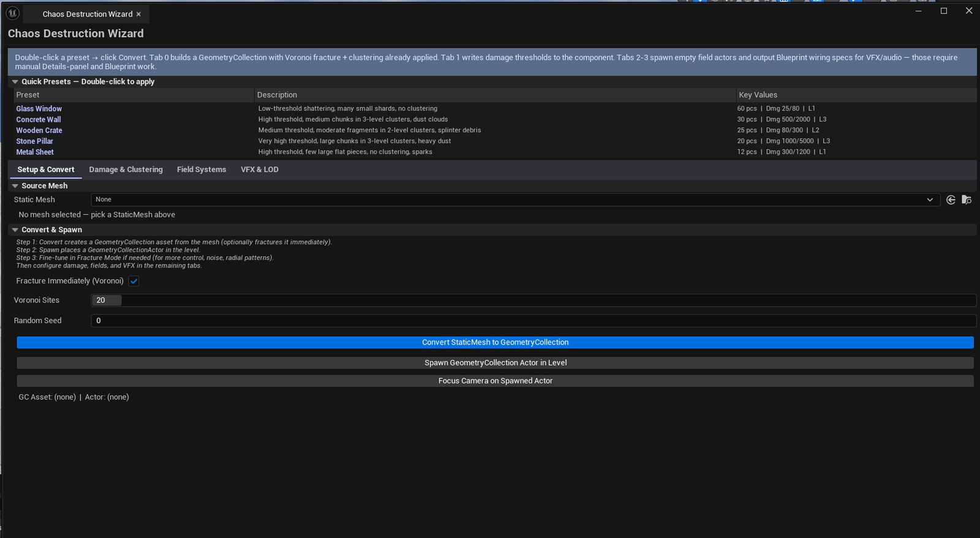
Task: Click 'No mesh selected' status message
Action: click(97, 215)
